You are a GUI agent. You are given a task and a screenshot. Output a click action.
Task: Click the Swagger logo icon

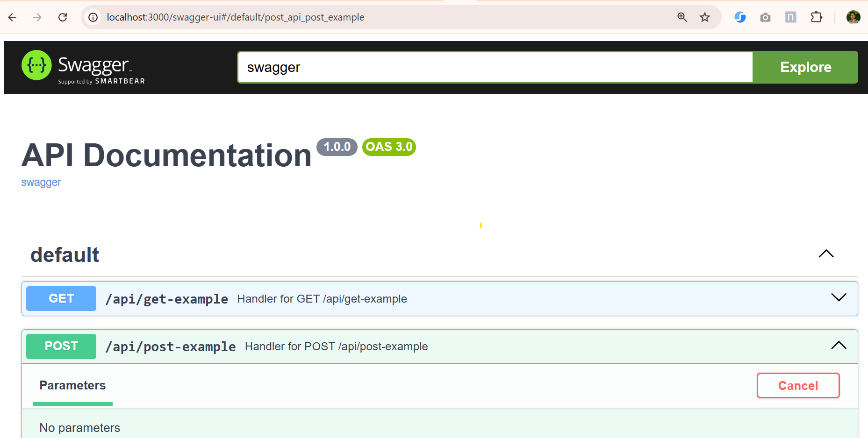click(x=36, y=65)
